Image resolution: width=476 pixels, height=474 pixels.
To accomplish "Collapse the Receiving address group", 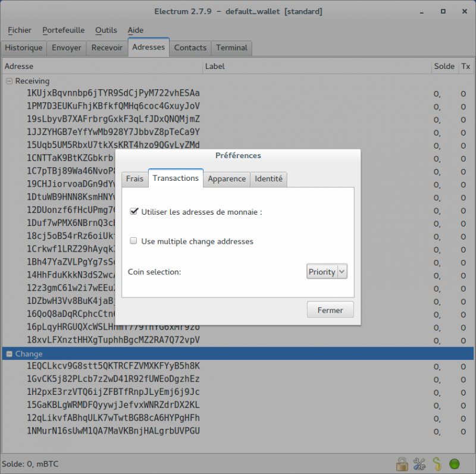I will point(10,81).
